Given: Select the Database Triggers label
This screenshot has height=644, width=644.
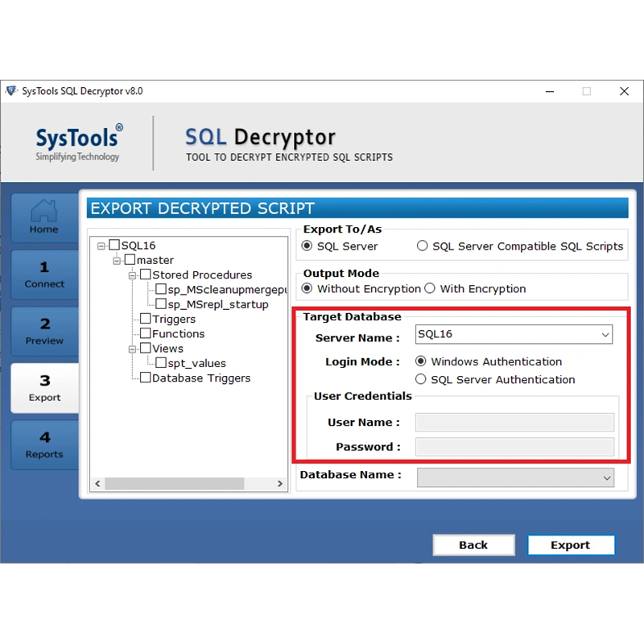Looking at the screenshot, I should tap(201, 378).
